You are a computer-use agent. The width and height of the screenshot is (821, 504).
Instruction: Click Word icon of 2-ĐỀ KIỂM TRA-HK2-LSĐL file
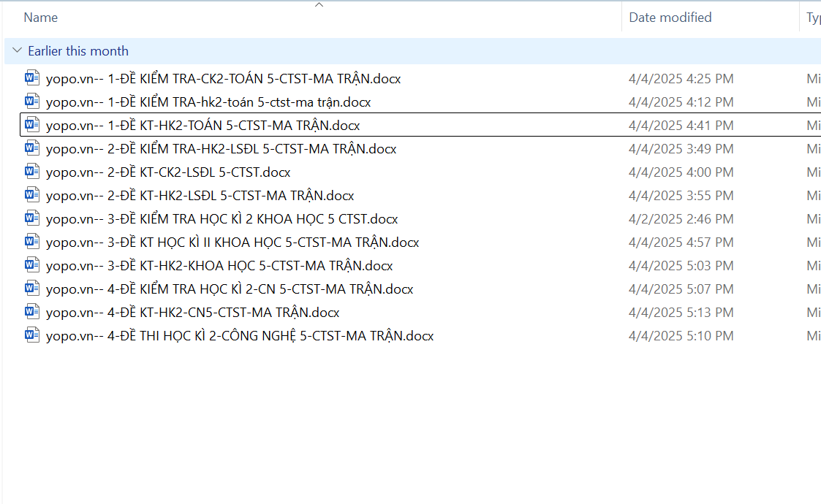coord(31,148)
